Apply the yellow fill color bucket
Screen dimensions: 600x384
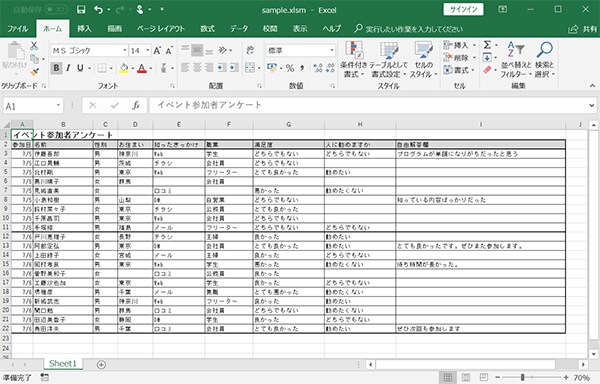pyautogui.click(x=124, y=68)
